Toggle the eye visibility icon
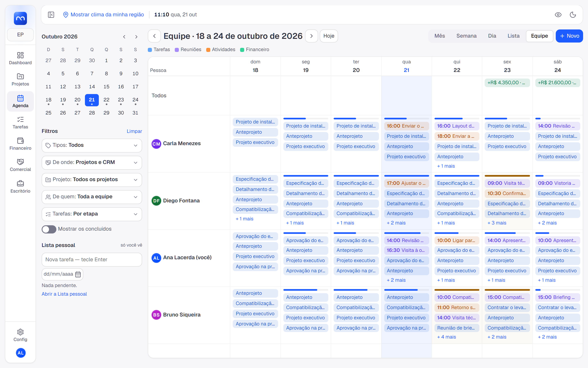The width and height of the screenshot is (588, 368). (x=558, y=15)
